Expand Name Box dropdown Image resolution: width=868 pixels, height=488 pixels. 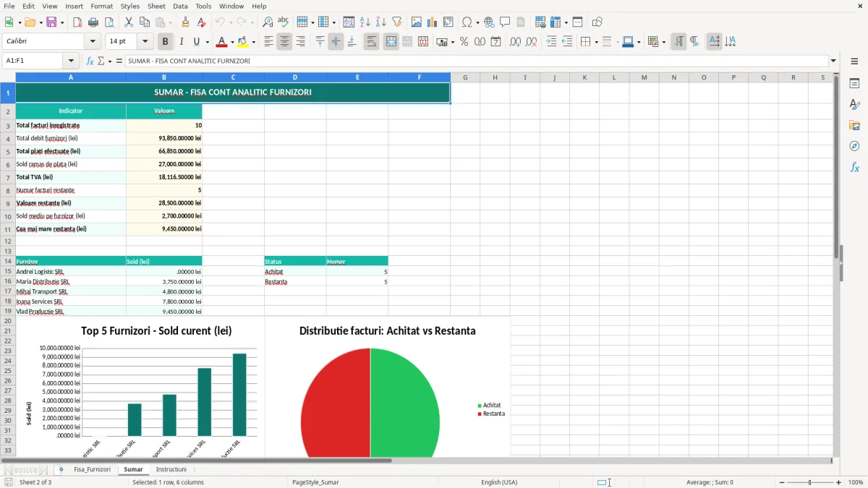click(71, 61)
